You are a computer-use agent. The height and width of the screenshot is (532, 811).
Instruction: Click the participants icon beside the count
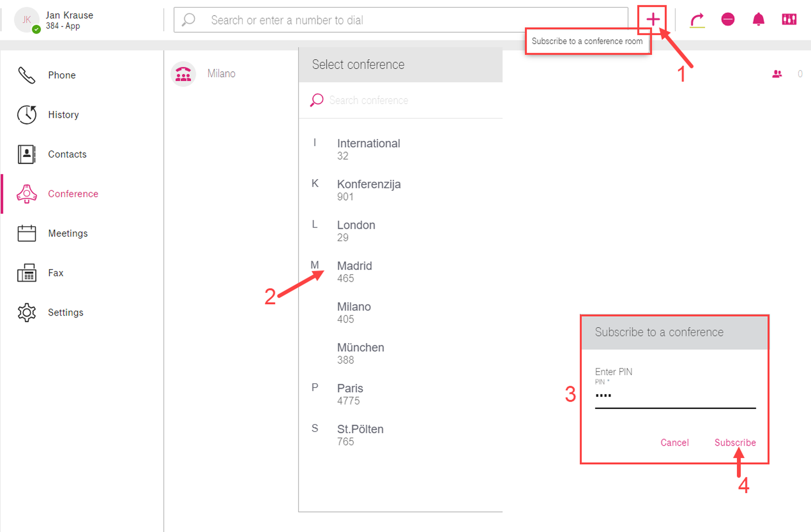(777, 74)
